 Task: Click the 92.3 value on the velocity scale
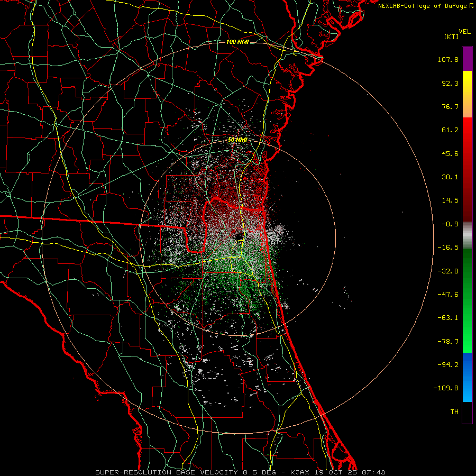pyautogui.click(x=450, y=83)
